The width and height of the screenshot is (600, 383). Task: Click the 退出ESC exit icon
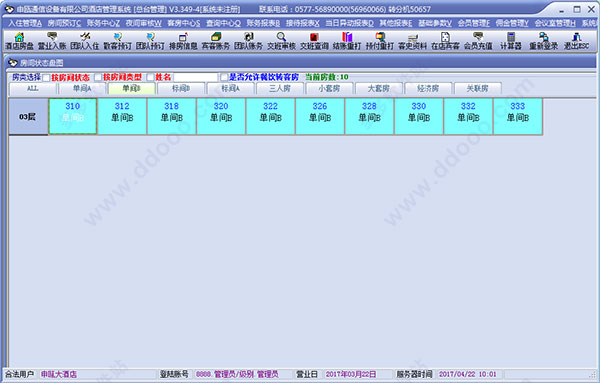click(x=576, y=41)
